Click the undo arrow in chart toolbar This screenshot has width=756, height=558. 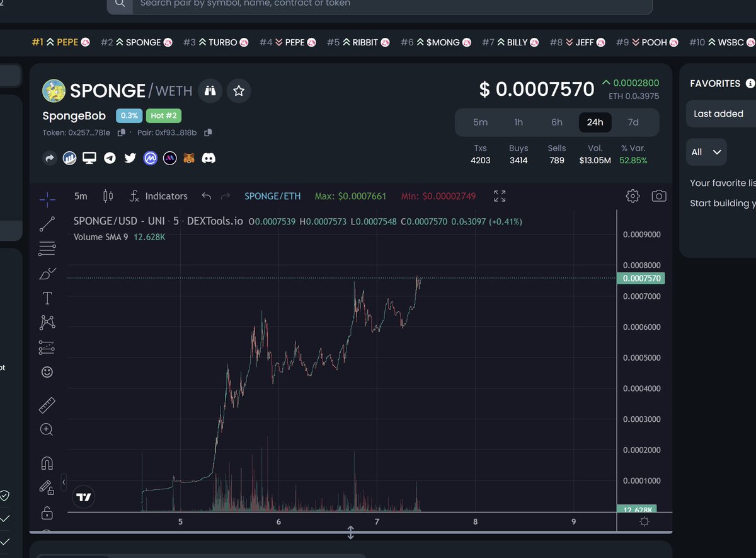[206, 196]
